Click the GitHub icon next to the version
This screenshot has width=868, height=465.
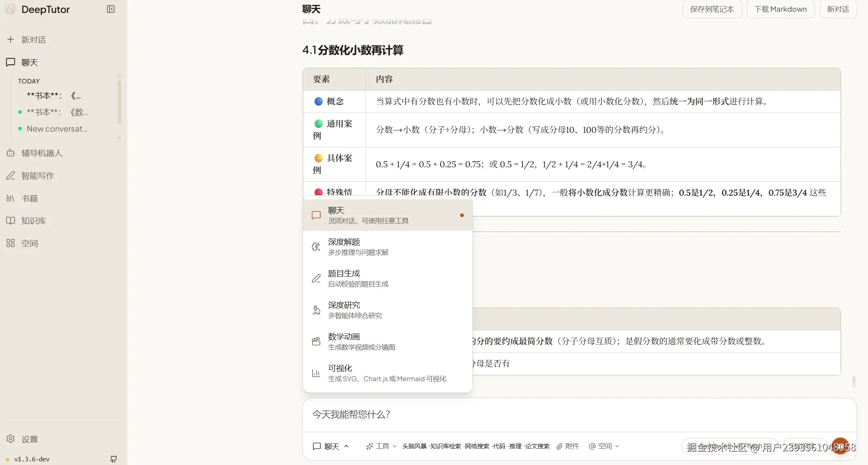pyautogui.click(x=114, y=459)
